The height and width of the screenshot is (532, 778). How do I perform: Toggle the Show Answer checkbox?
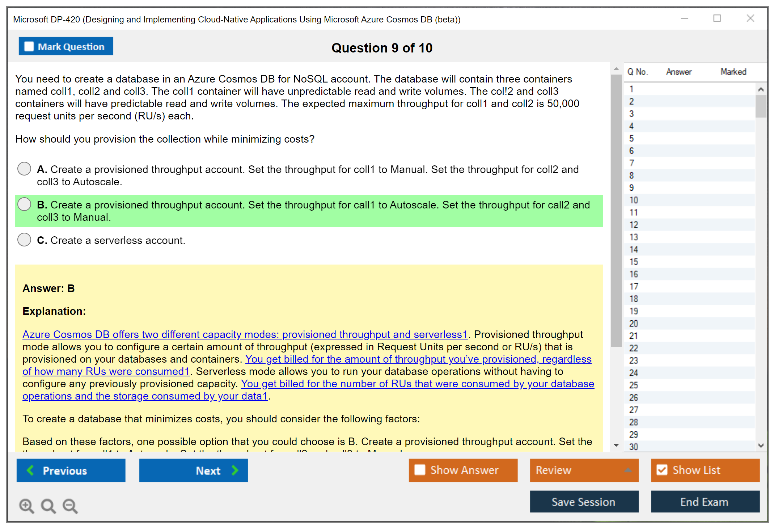[x=420, y=470]
